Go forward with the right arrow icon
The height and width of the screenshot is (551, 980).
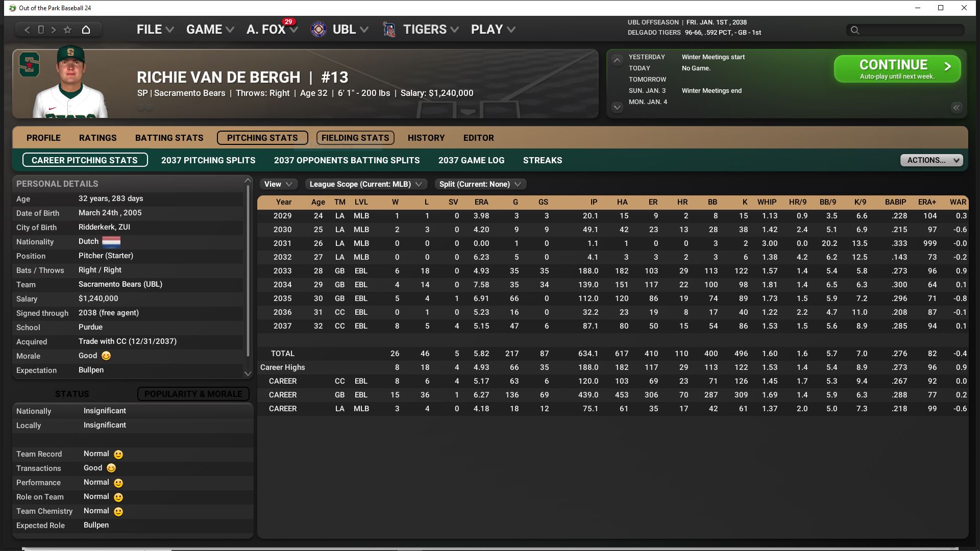coord(54,30)
